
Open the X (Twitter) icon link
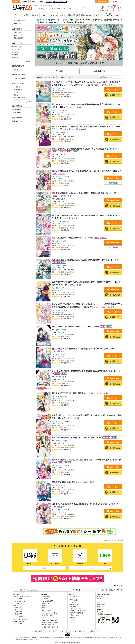(80, 555)
